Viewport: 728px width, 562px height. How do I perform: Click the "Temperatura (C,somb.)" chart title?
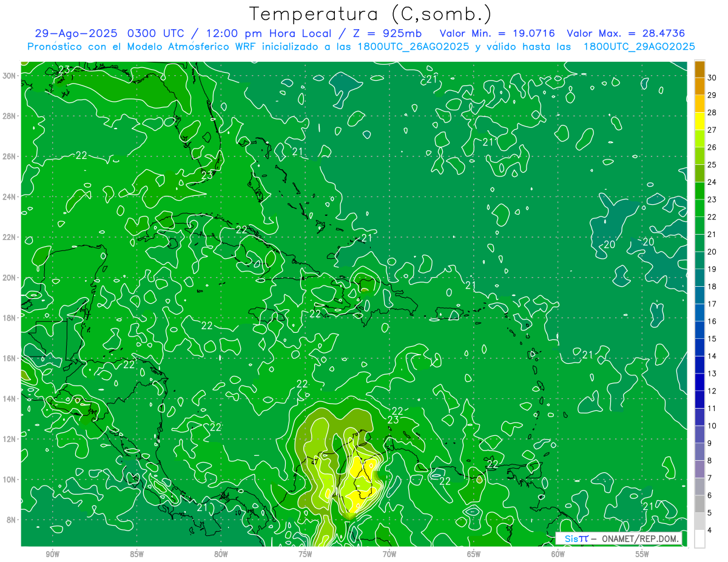[370, 14]
